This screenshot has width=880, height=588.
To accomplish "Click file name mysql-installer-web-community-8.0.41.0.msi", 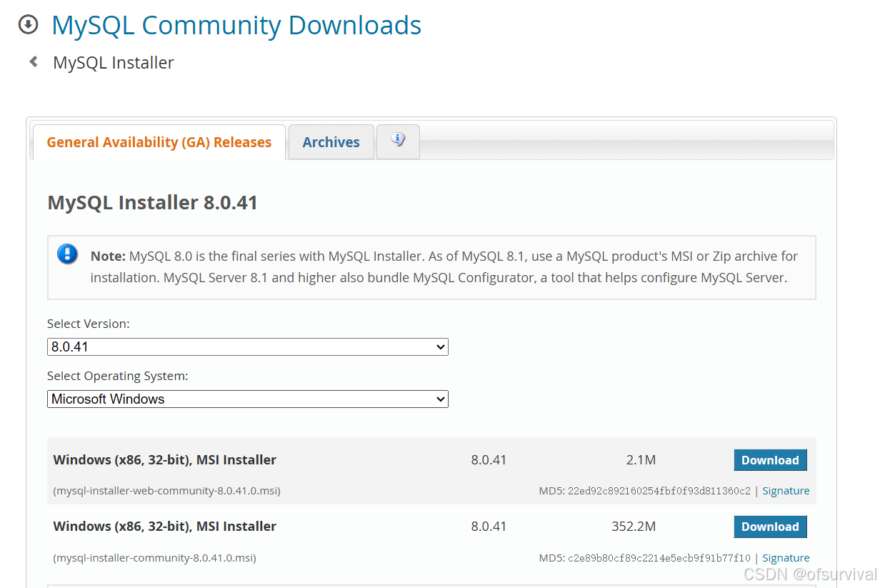I will pos(167,491).
